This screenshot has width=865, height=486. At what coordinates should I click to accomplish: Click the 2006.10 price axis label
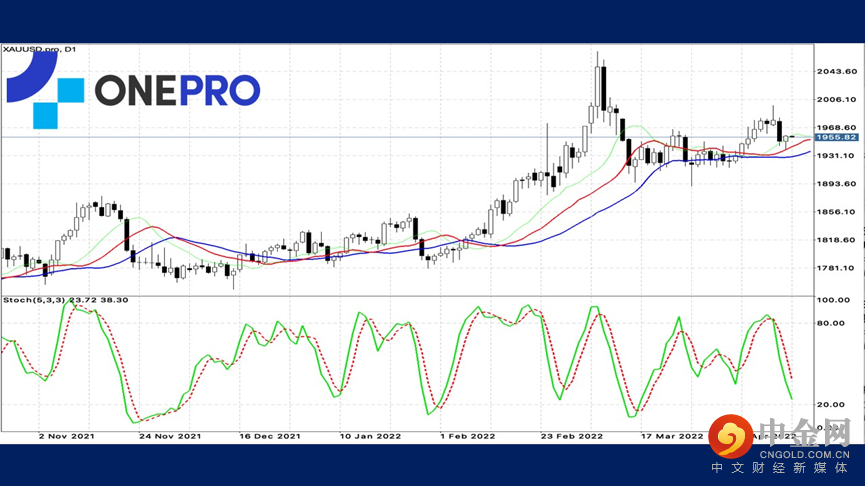click(x=837, y=99)
